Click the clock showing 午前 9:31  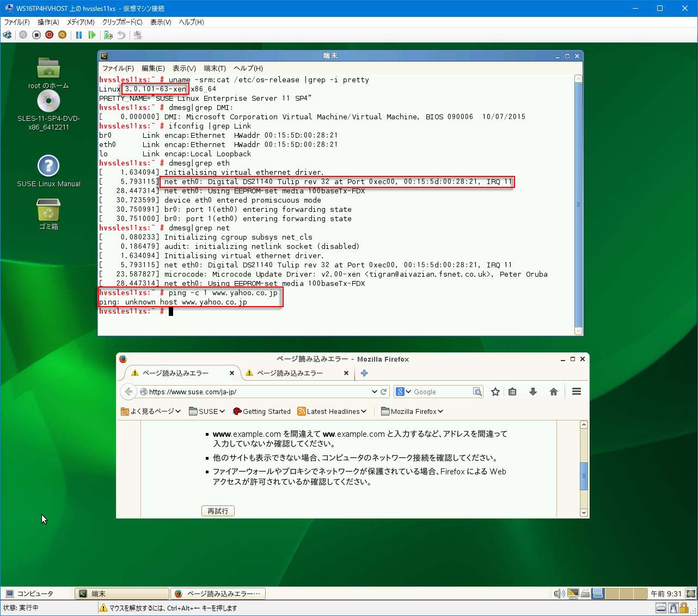(666, 594)
